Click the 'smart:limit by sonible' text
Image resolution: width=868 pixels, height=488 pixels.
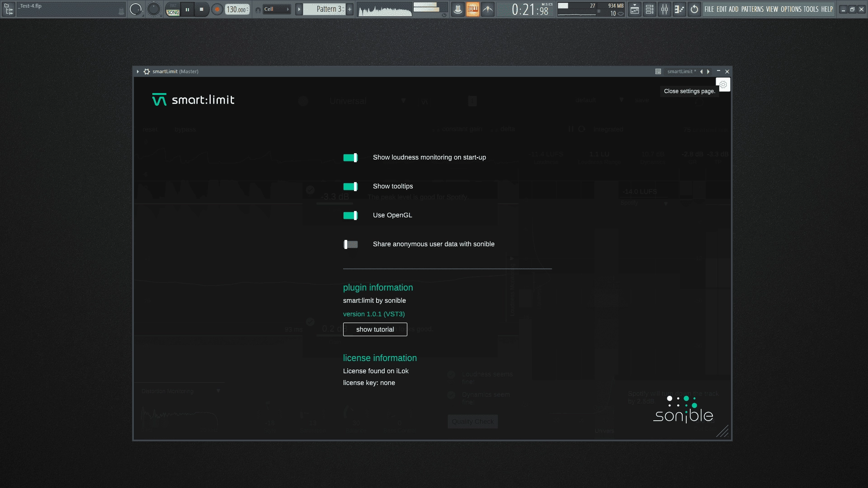pyautogui.click(x=374, y=300)
